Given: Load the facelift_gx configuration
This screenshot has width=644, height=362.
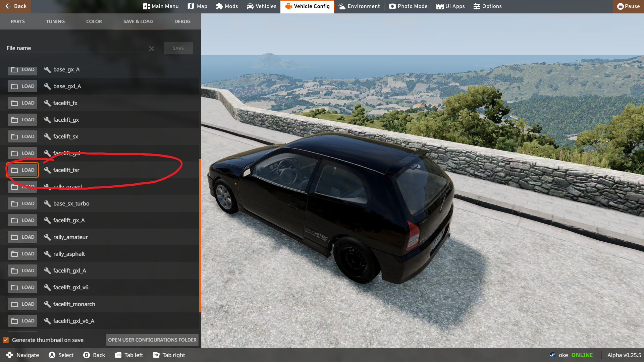Looking at the screenshot, I should click(x=22, y=120).
